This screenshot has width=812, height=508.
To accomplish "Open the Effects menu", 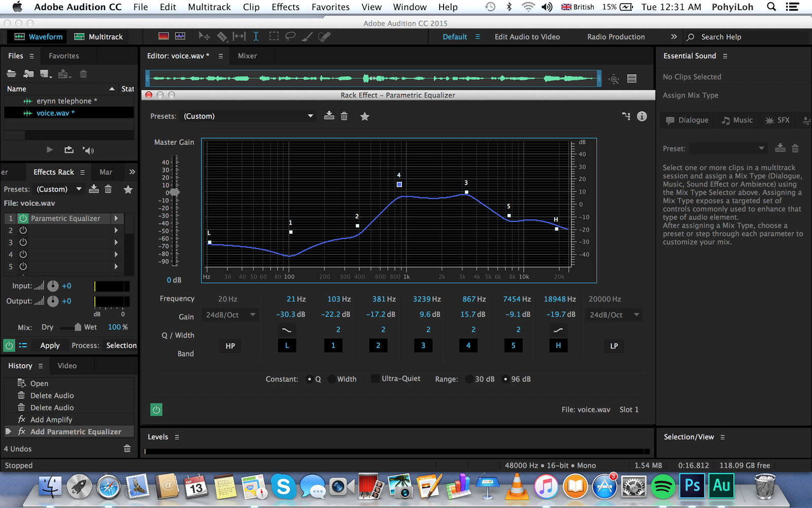I will pos(286,7).
